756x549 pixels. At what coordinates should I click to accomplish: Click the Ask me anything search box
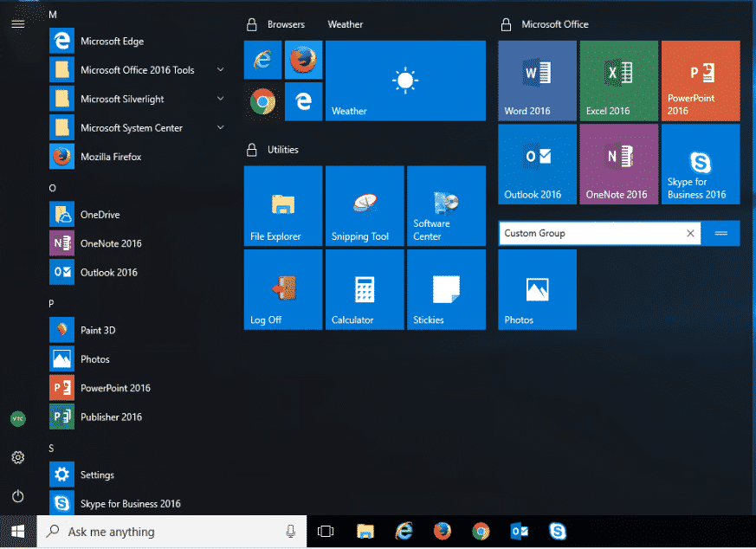click(171, 532)
